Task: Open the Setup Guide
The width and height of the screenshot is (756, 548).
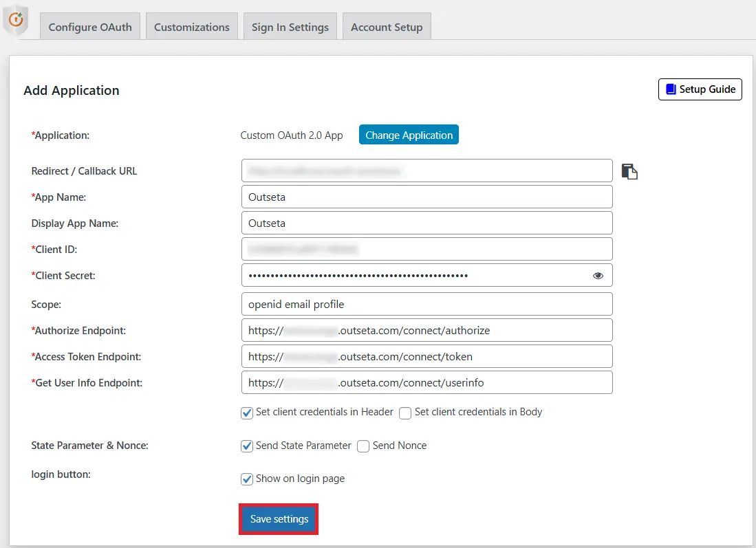Action: [x=700, y=89]
